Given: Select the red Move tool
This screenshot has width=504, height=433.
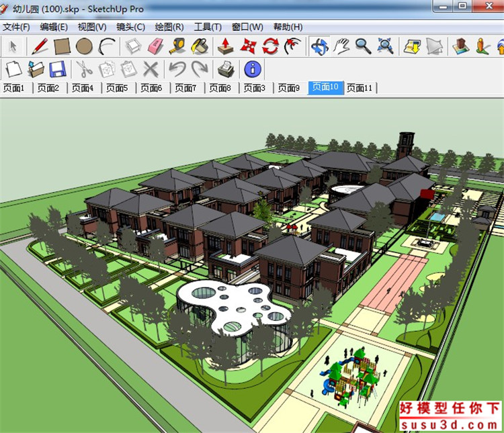Looking at the screenshot, I should pyautogui.click(x=248, y=46).
